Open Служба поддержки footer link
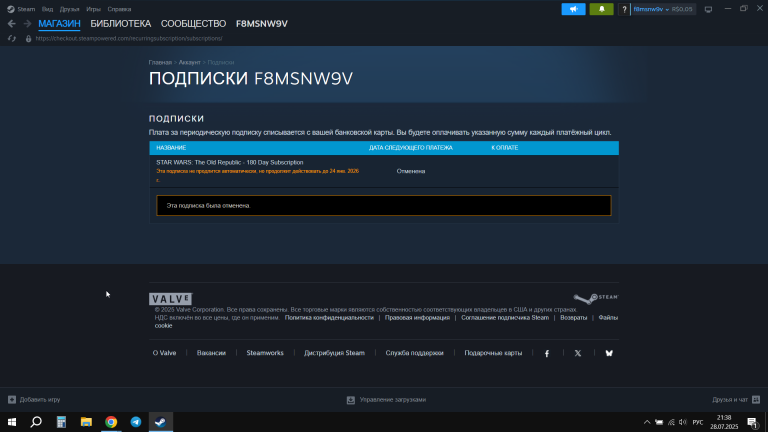The image size is (768, 432). pyautogui.click(x=414, y=353)
